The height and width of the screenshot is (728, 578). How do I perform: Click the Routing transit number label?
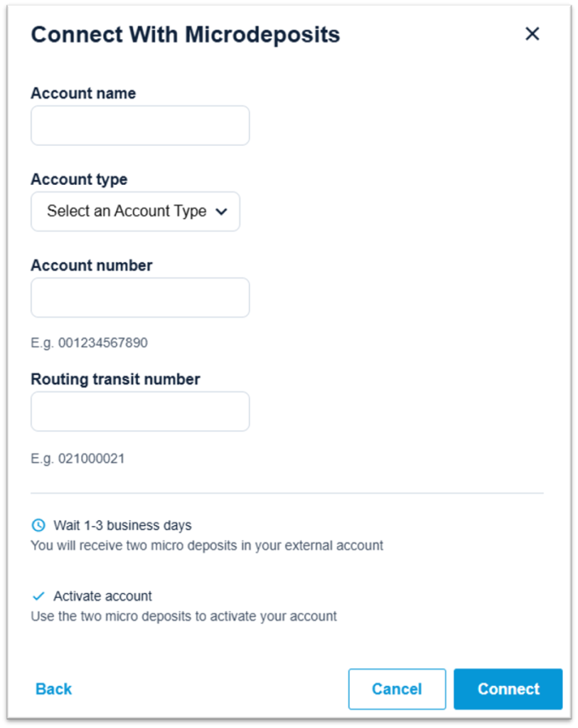pos(116,380)
